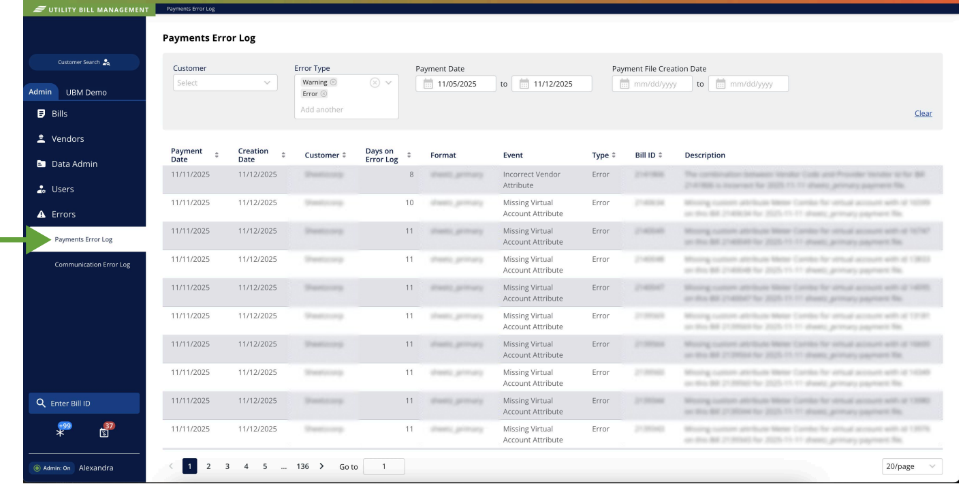Open the calendar for Payment Date start
The image size is (980, 484).
point(428,84)
